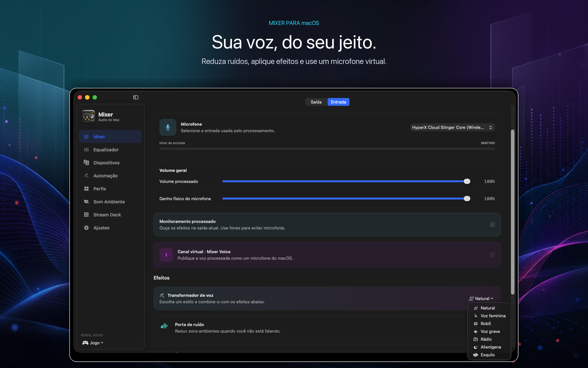Open Equalizador section in sidebar

110,150
